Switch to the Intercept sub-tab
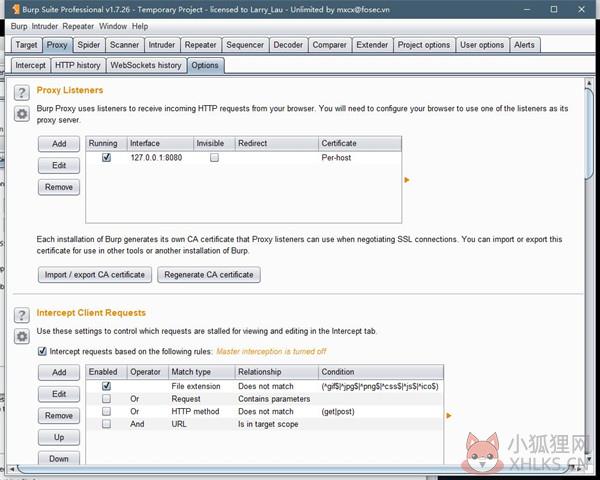600x480 pixels. [x=30, y=65]
